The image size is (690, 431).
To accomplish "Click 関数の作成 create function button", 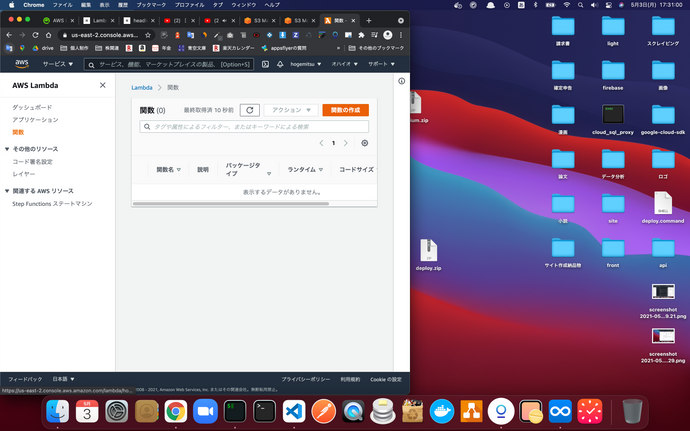I will [345, 110].
